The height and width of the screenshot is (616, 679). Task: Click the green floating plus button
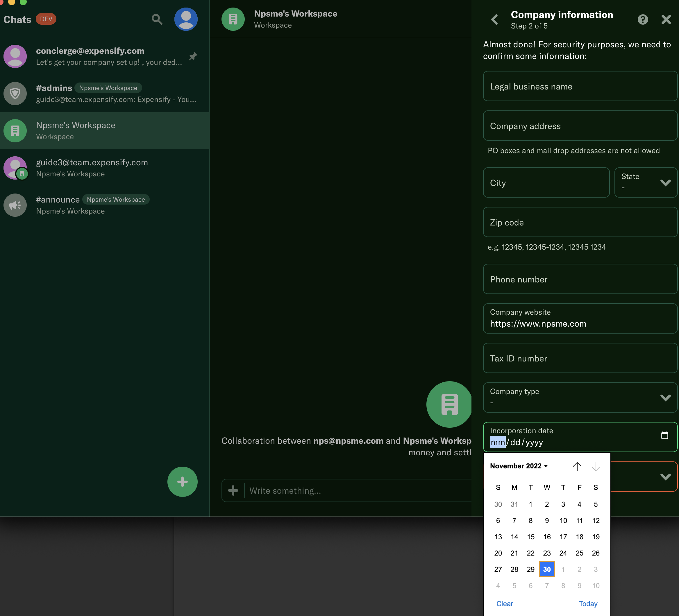click(182, 481)
